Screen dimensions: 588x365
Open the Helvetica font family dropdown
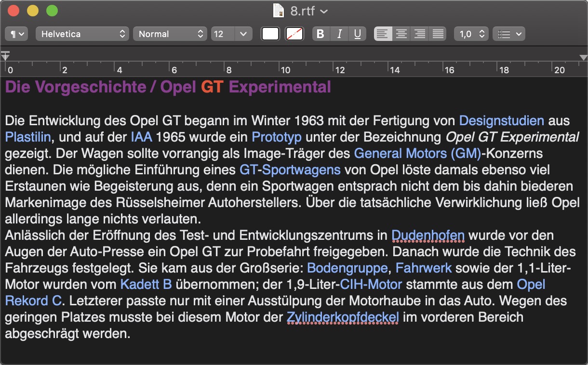82,34
